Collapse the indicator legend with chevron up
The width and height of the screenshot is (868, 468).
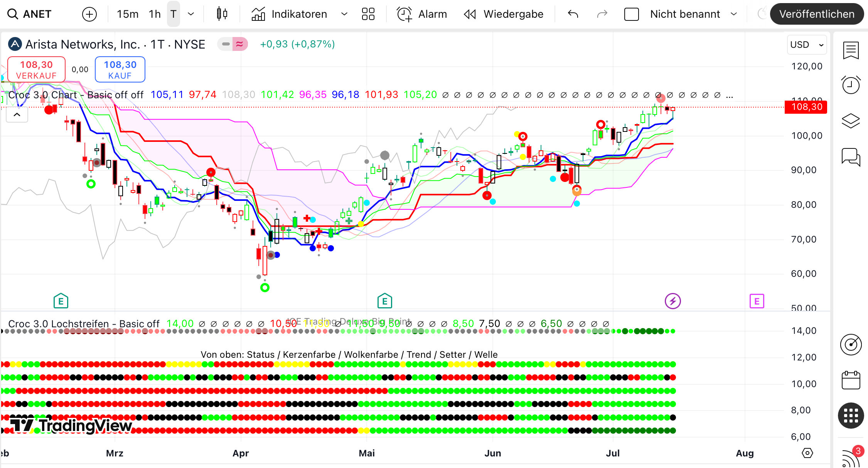17,115
